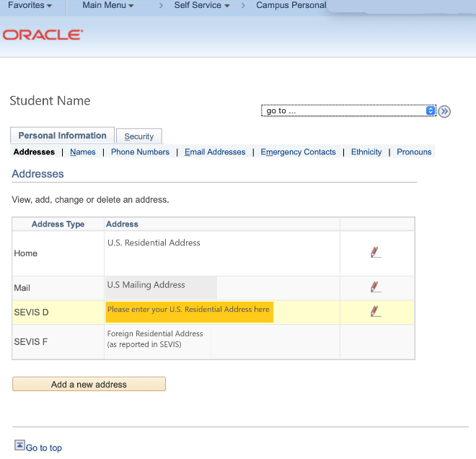The image size is (476, 459).
Task: Go to the Phone Numbers page
Action: [x=140, y=152]
